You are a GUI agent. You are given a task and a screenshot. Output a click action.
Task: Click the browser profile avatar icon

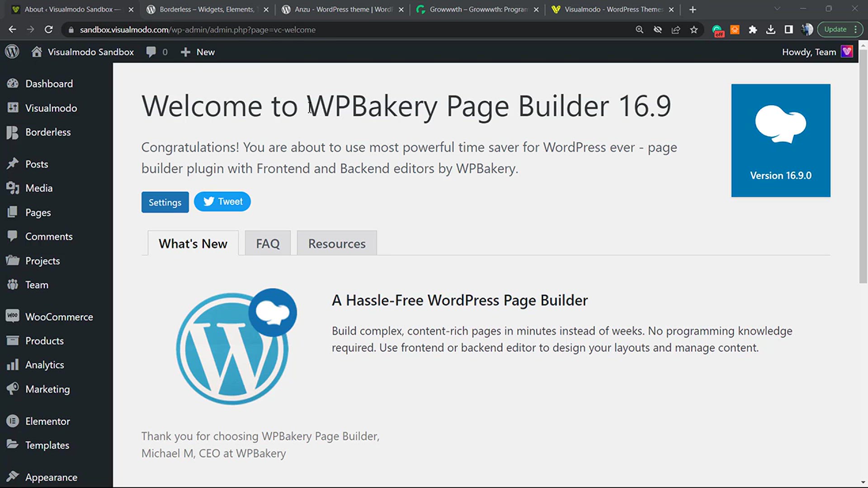coord(807,29)
